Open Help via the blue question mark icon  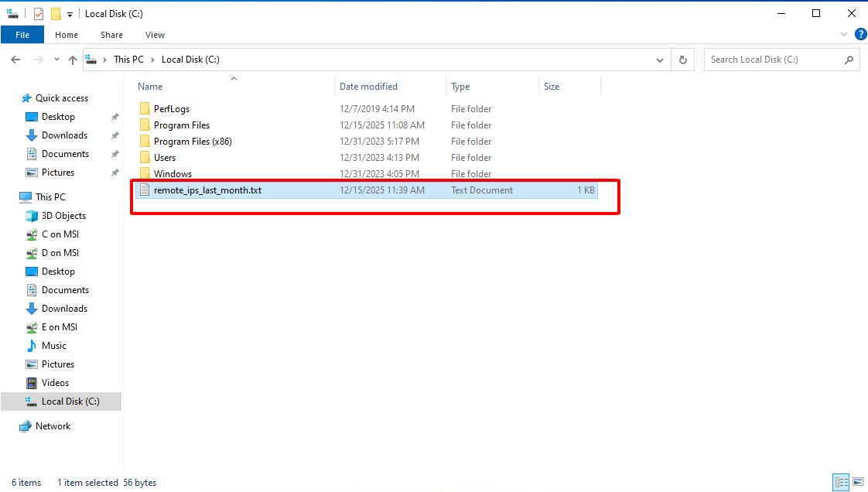click(x=859, y=35)
